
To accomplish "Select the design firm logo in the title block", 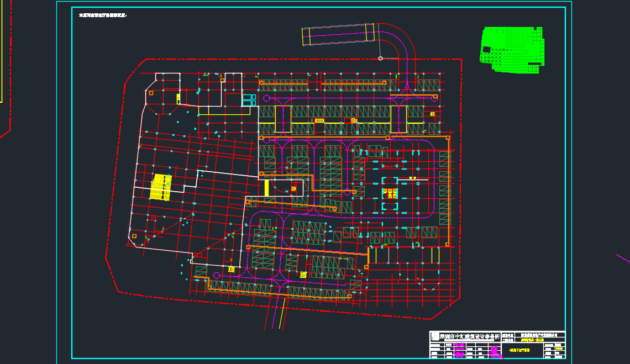I will (x=435, y=337).
